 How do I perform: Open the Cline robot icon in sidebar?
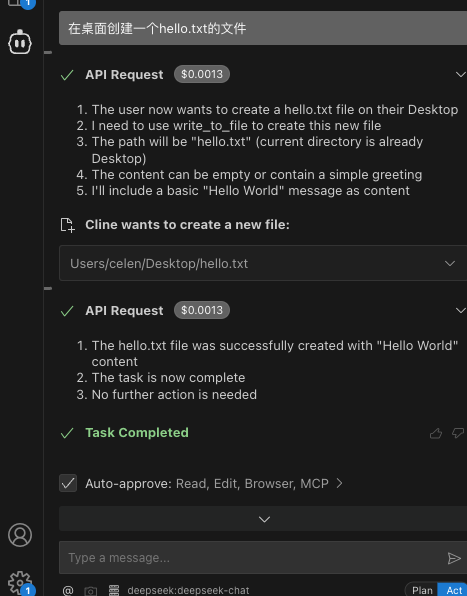(x=20, y=42)
